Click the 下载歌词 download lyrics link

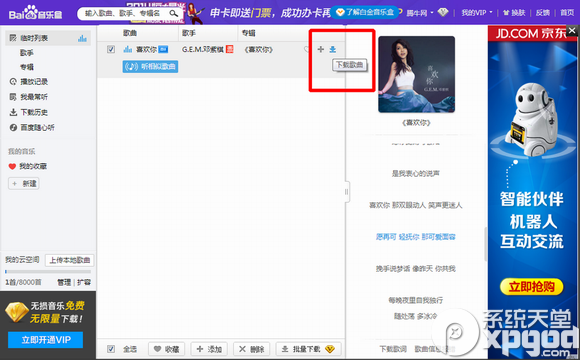click(x=393, y=349)
